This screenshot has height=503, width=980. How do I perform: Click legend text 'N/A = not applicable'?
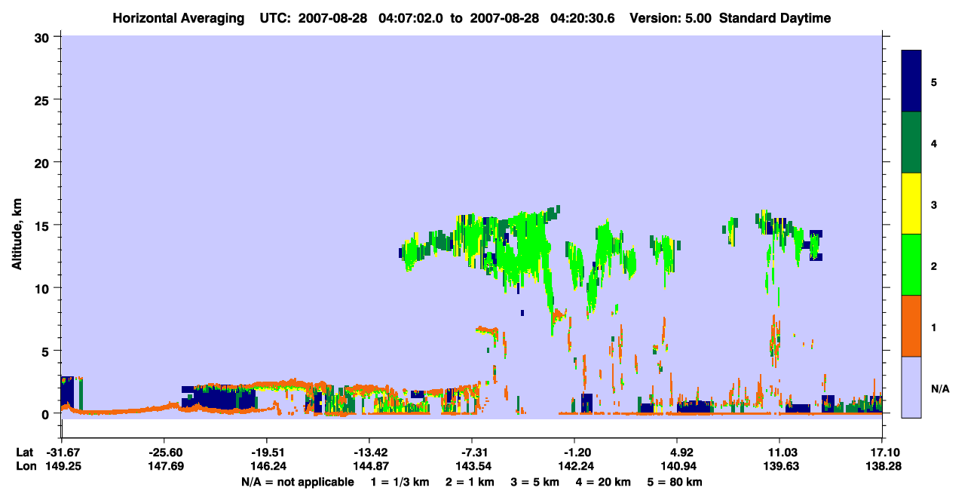298,482
